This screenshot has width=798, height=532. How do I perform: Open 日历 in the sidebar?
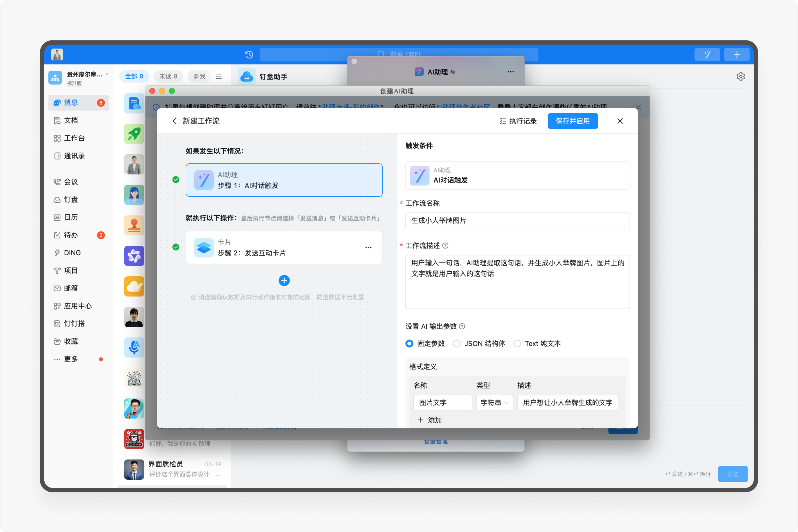coord(78,217)
